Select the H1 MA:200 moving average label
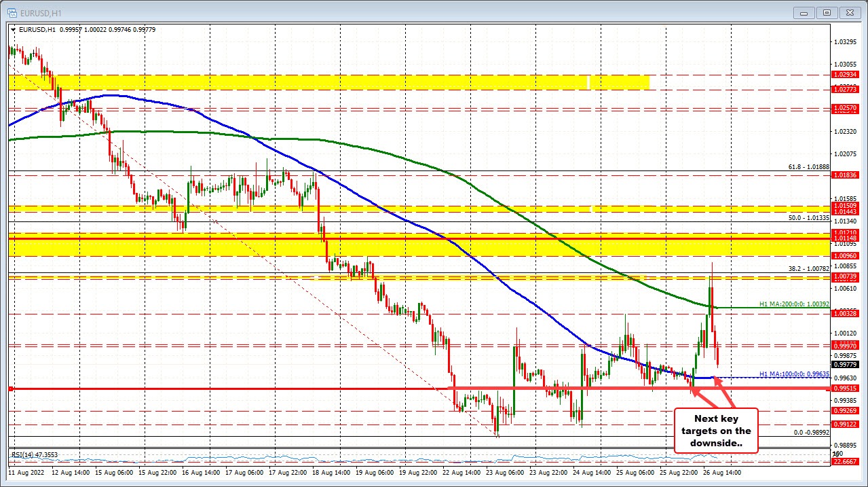 [x=794, y=305]
